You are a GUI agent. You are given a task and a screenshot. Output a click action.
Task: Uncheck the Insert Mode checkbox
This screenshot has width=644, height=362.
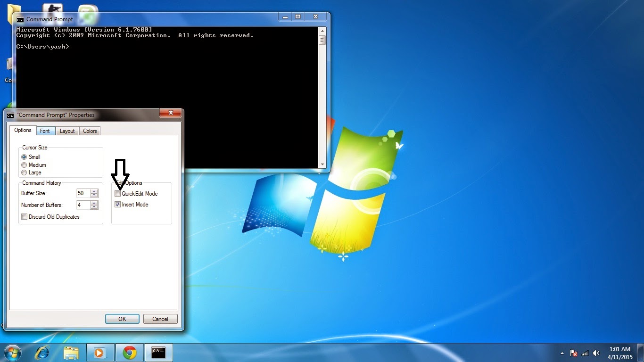pos(118,205)
